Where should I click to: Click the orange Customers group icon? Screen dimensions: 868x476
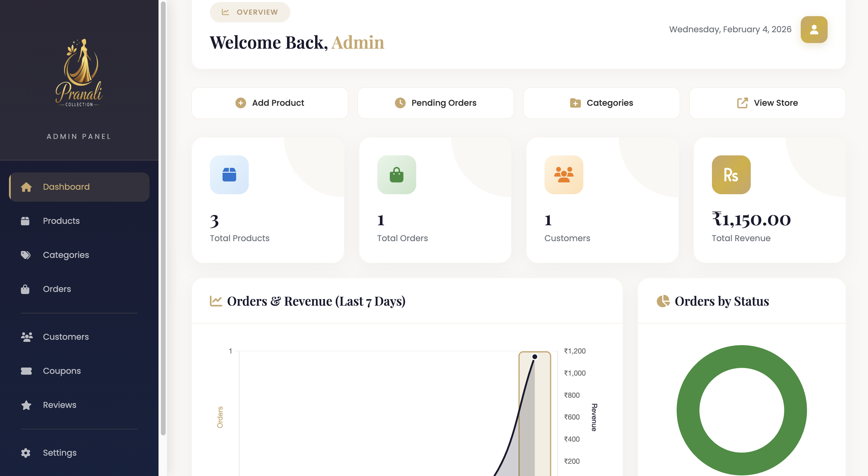pos(563,175)
